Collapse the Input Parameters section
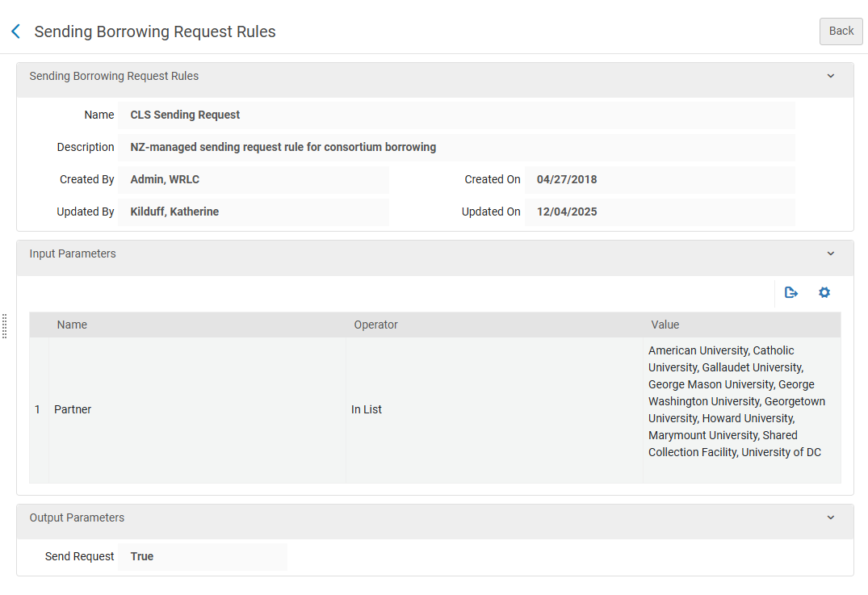Screen dimensions: 868x595 tap(830, 254)
